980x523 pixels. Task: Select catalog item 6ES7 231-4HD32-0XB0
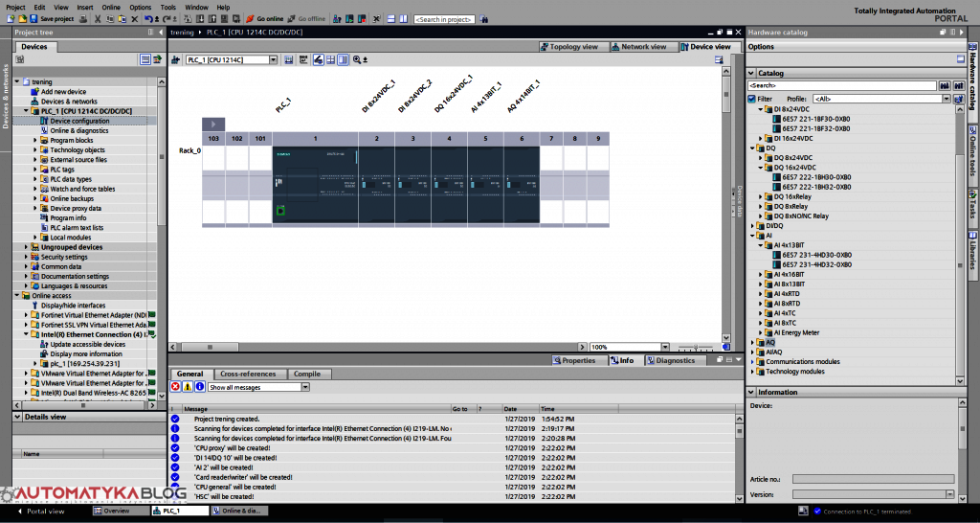coord(817,264)
